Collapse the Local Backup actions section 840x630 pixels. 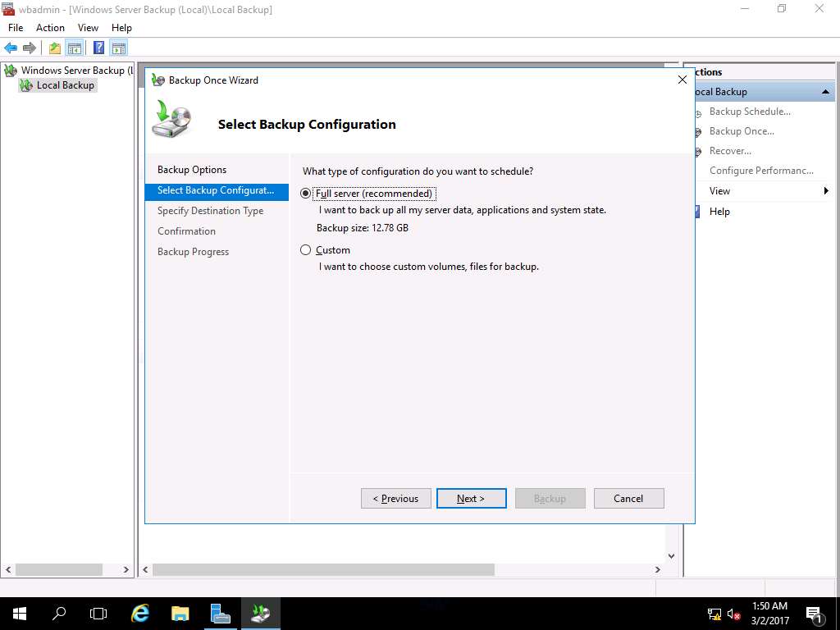[x=825, y=92]
